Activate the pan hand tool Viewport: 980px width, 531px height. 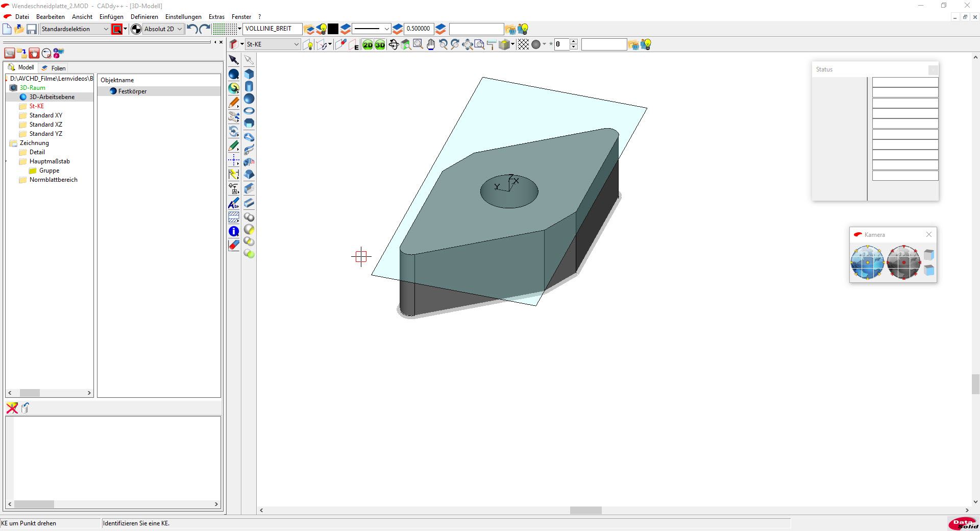(x=431, y=45)
